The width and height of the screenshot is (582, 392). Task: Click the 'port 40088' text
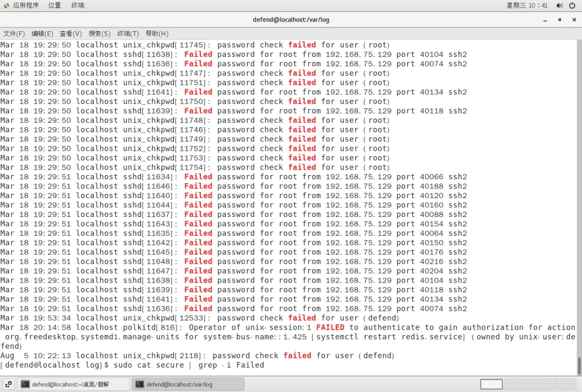[420, 214]
